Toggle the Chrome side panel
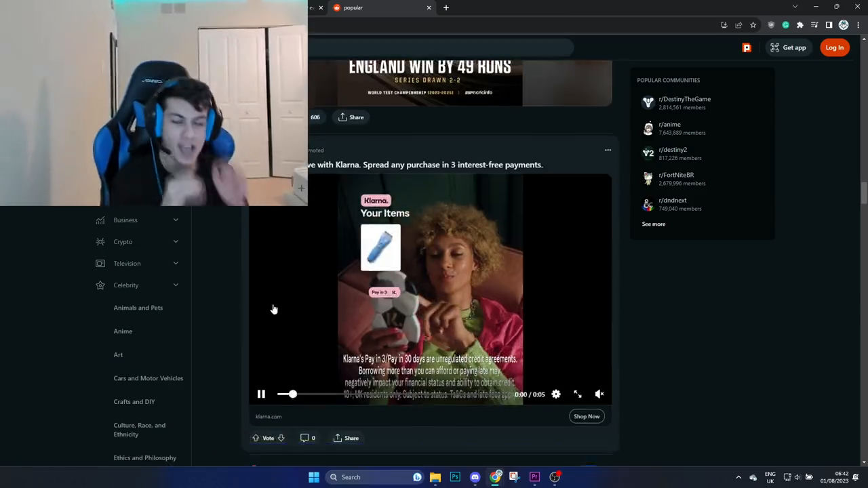This screenshot has height=488, width=868. (829, 25)
